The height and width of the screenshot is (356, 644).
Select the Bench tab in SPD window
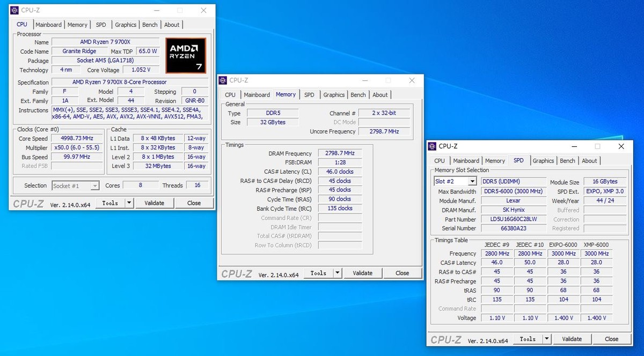click(567, 161)
